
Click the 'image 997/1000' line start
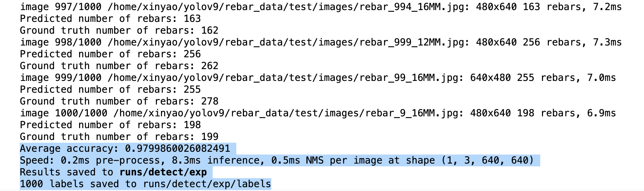pyautogui.click(x=61, y=7)
